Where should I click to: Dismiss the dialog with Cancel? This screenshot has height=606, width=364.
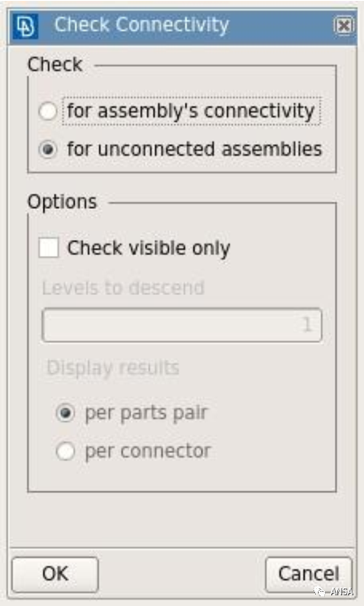tap(308, 574)
